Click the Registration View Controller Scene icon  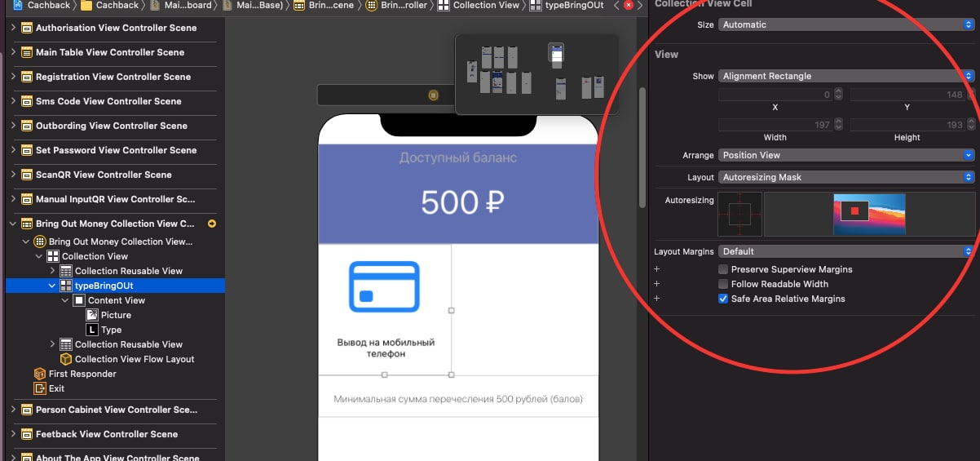pos(27,77)
